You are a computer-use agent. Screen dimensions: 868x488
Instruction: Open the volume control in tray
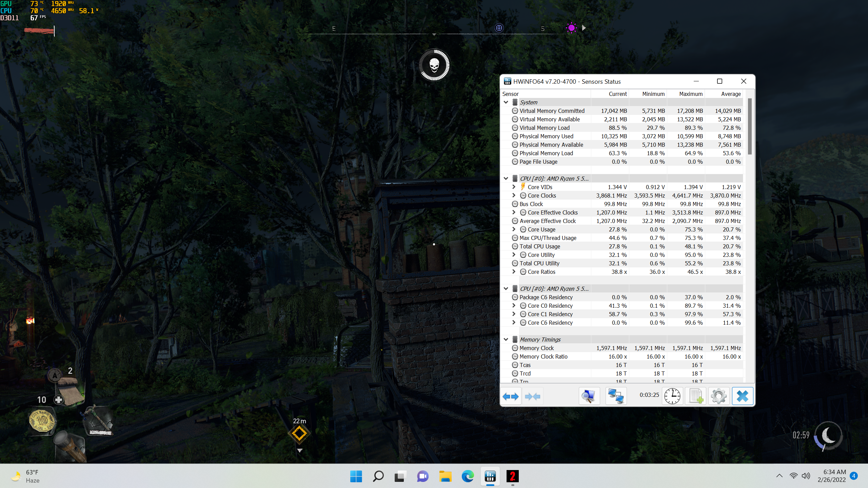[x=806, y=476]
